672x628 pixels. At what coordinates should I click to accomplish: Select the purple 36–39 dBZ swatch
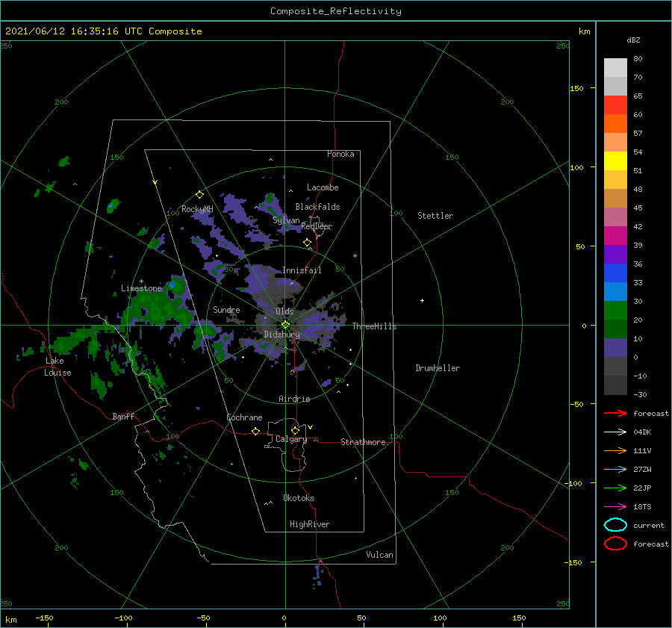(615, 254)
